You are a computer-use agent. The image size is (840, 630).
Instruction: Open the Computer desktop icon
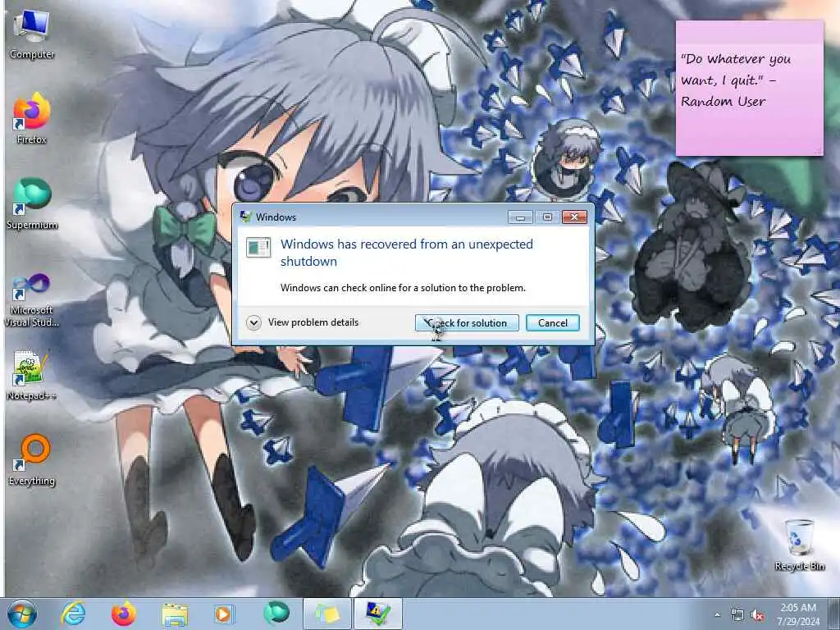32,34
